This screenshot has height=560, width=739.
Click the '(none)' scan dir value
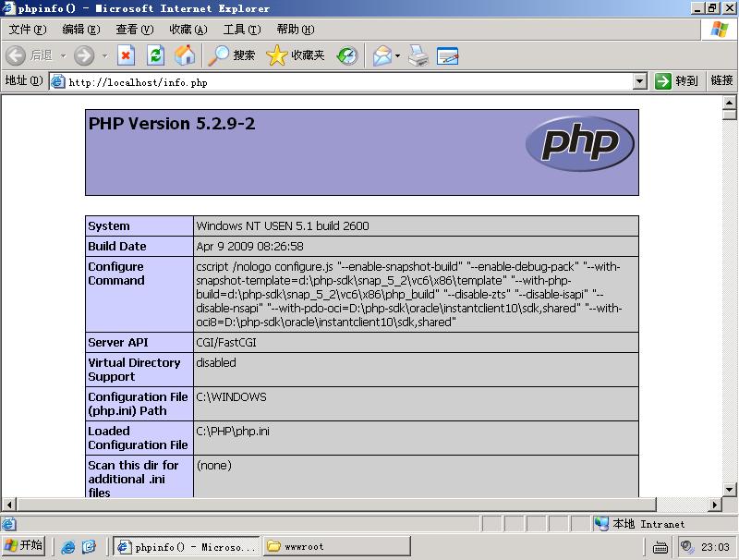(214, 465)
